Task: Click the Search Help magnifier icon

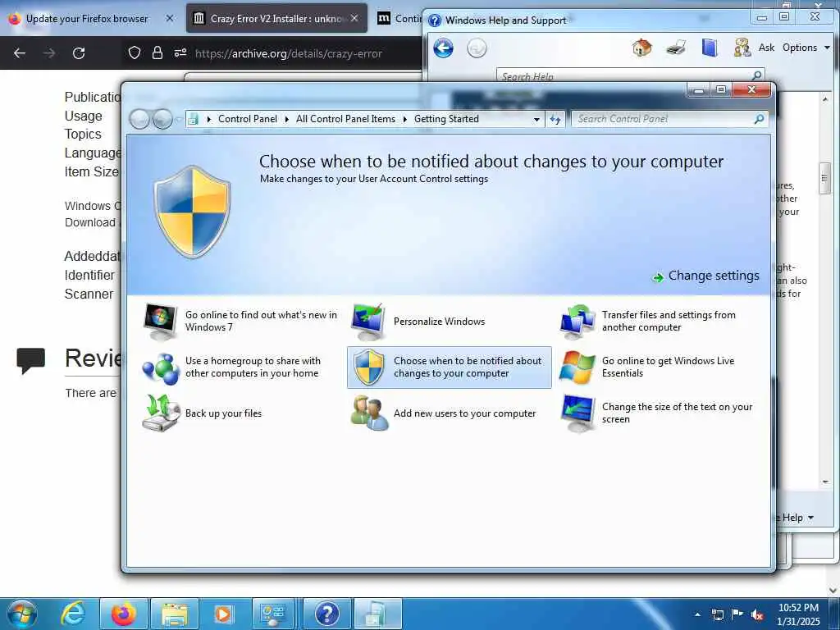Action: coord(756,75)
